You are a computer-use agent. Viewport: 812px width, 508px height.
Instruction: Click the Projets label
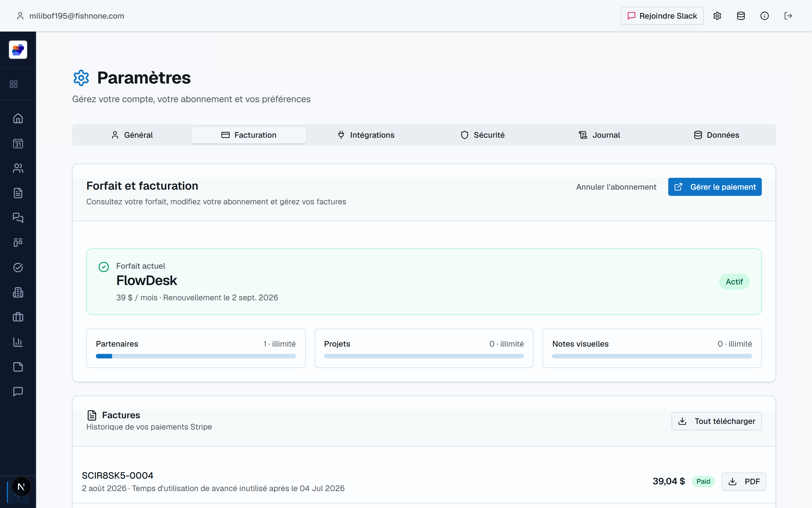pyautogui.click(x=337, y=344)
